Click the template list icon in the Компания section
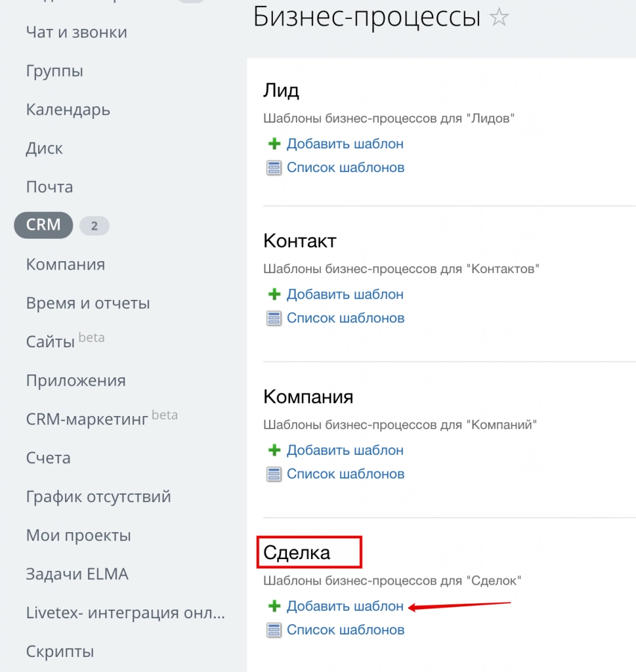636x672 pixels. pyautogui.click(x=274, y=474)
